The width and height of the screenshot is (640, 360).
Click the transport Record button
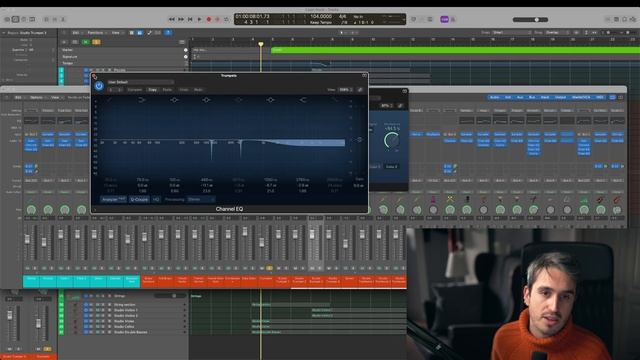tap(209, 19)
